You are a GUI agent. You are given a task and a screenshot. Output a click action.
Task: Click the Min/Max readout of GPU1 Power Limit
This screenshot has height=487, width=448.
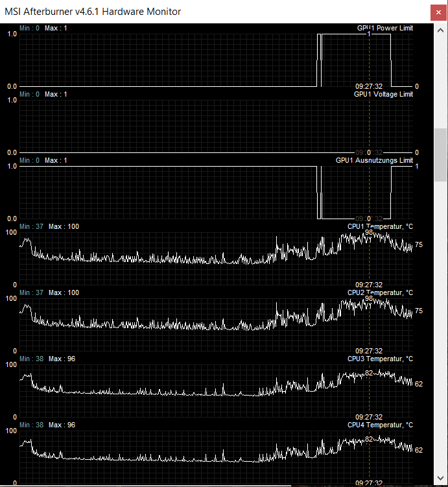[x=43, y=28]
